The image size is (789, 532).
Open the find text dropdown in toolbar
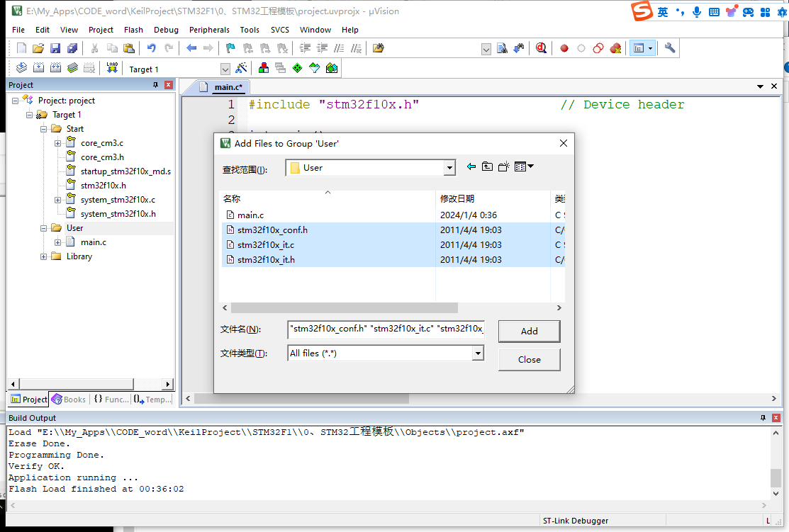[x=486, y=50]
